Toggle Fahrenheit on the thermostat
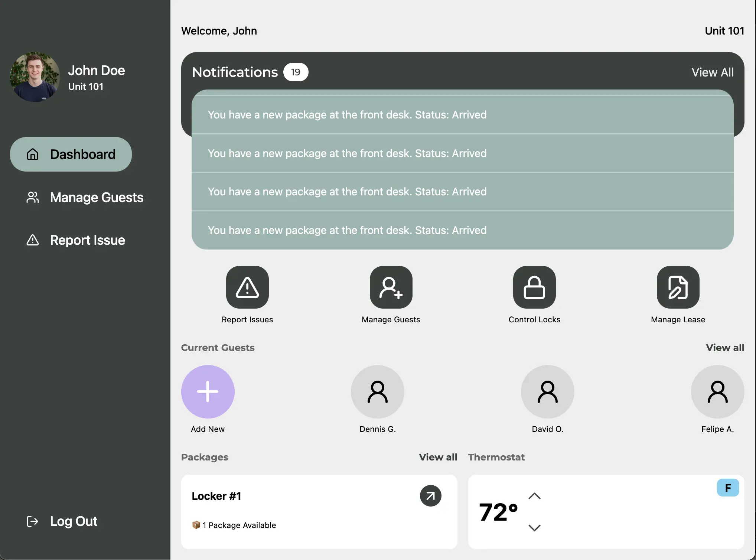Image resolution: width=756 pixels, height=560 pixels. (727, 488)
